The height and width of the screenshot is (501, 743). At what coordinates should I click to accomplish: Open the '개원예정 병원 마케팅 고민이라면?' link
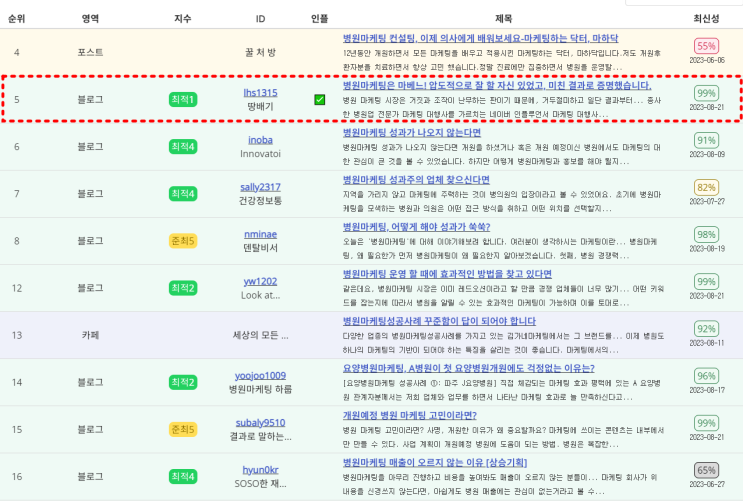coord(410,415)
